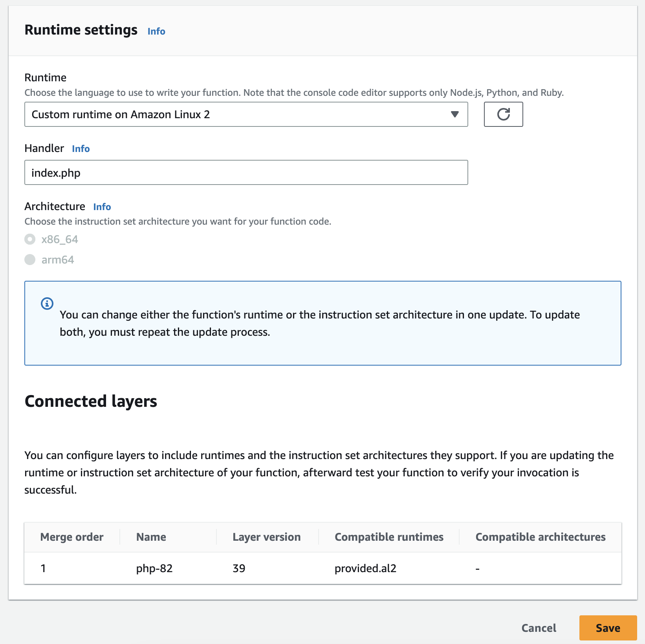
Task: Click the Cancel button
Action: (x=539, y=628)
